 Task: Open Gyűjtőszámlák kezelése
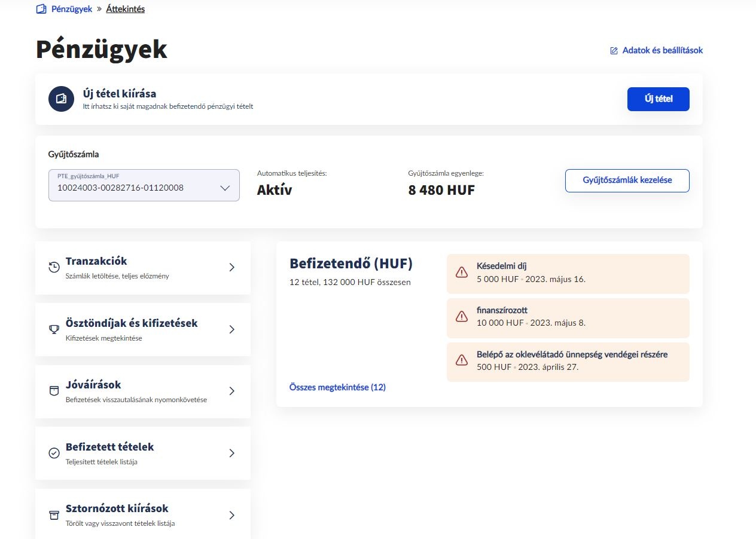coord(627,180)
